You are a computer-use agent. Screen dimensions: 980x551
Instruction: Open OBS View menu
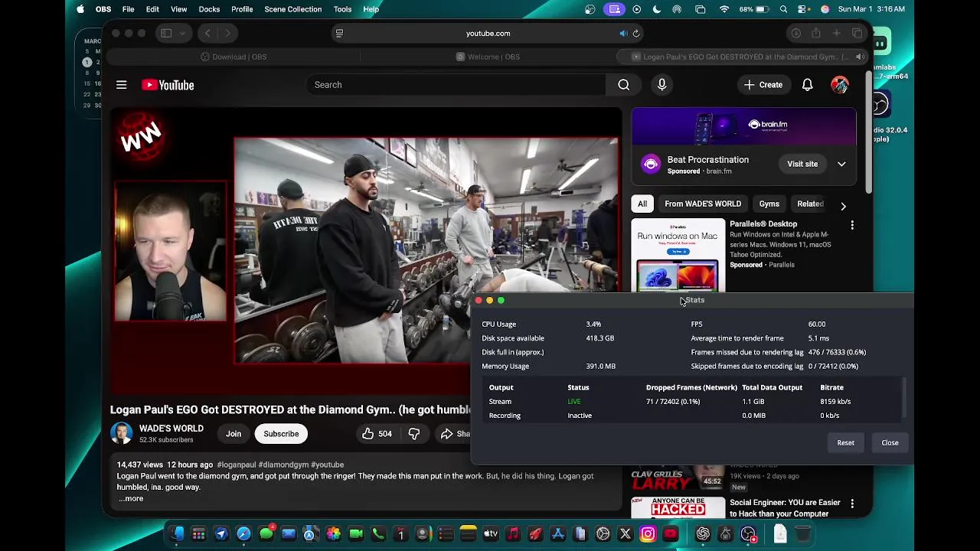click(x=178, y=9)
